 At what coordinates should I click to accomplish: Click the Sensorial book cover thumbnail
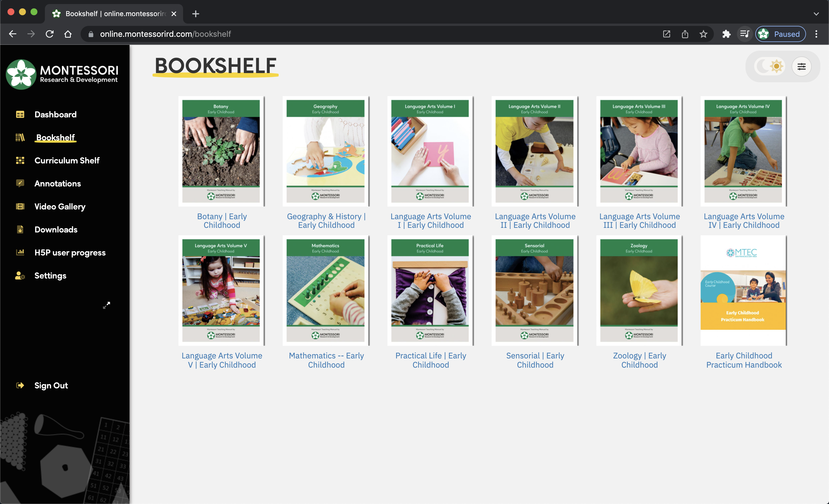pyautogui.click(x=535, y=291)
